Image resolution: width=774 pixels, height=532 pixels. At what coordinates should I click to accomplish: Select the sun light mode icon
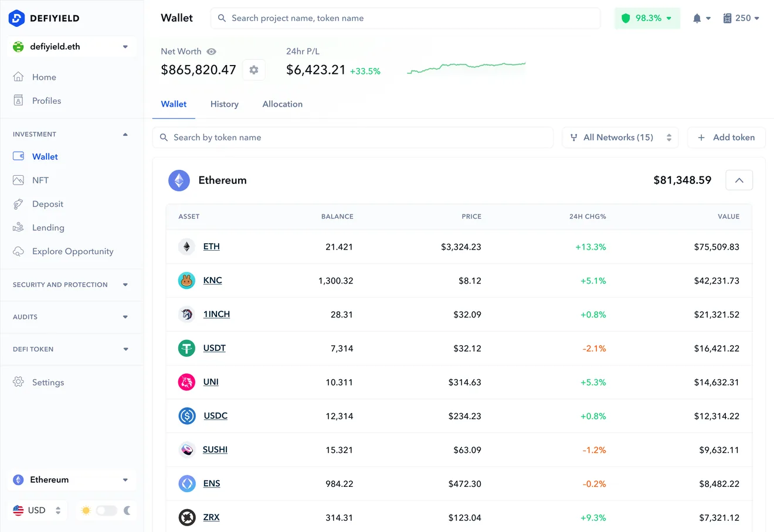point(86,510)
